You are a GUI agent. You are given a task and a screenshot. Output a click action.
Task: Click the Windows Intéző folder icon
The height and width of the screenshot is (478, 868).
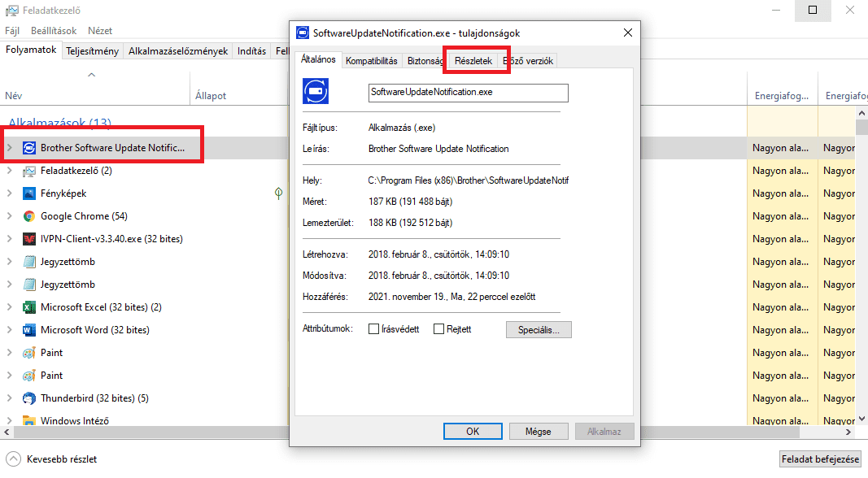pyautogui.click(x=29, y=421)
